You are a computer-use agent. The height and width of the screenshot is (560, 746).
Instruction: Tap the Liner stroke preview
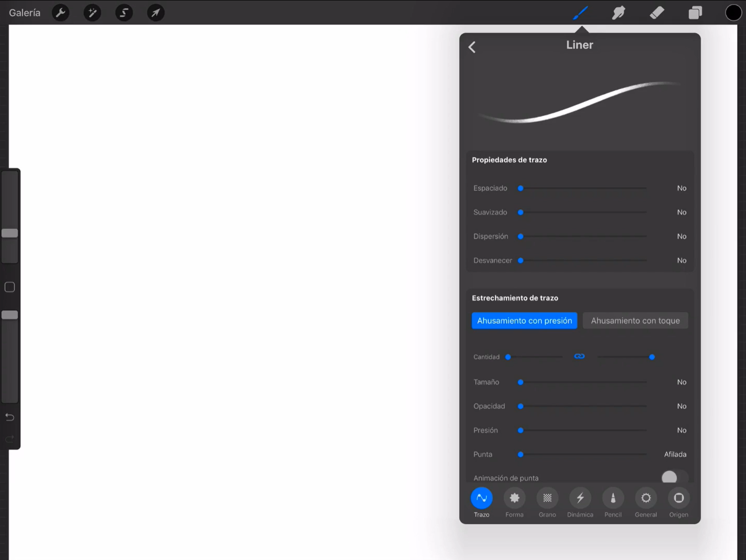[x=580, y=102]
